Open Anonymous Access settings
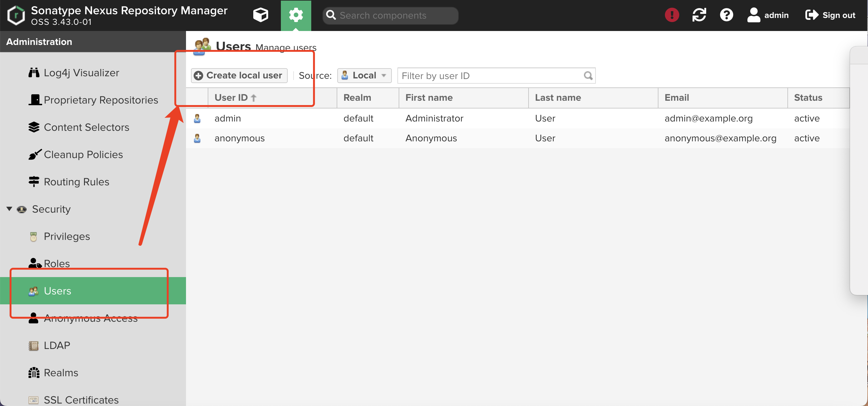 click(x=90, y=318)
